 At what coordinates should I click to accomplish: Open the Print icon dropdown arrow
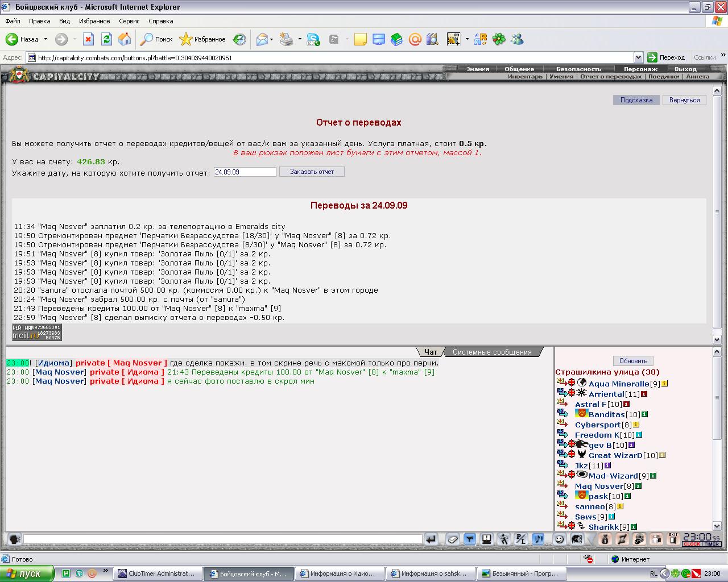[x=300, y=39]
